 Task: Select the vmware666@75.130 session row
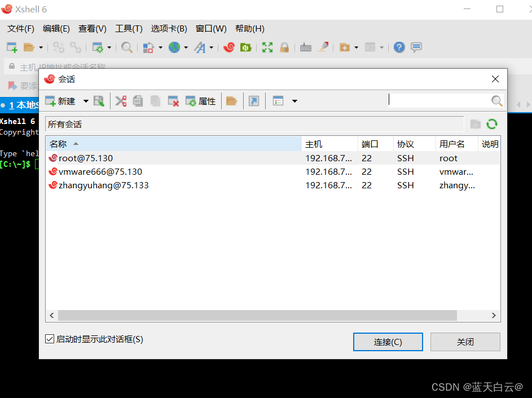[x=273, y=171]
